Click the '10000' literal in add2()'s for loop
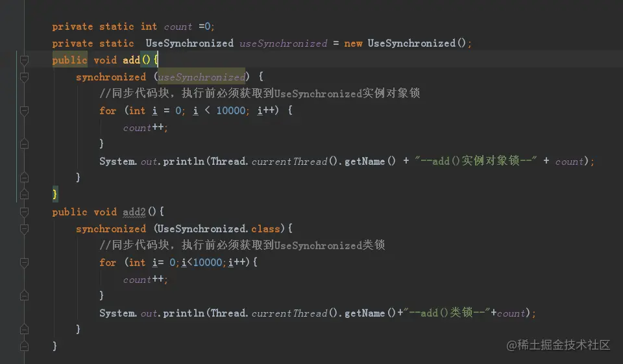623x364 pixels. point(208,262)
